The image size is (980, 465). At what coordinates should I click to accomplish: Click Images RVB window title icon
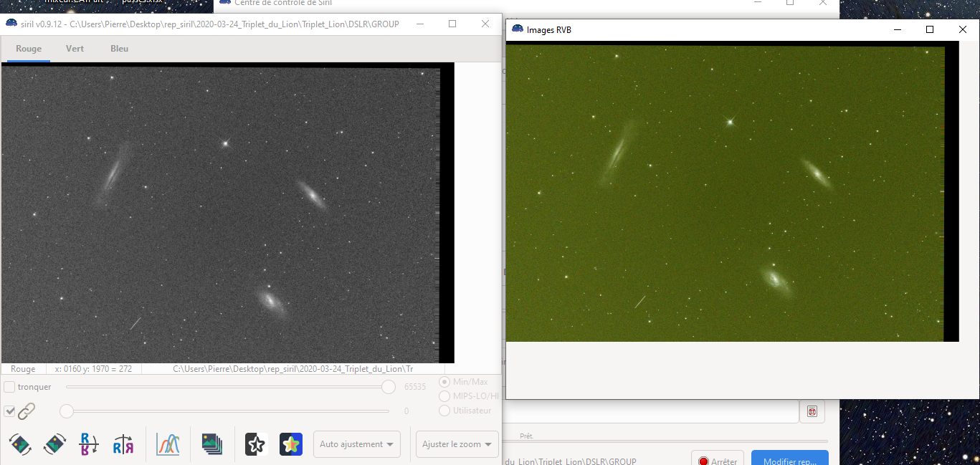(x=518, y=29)
